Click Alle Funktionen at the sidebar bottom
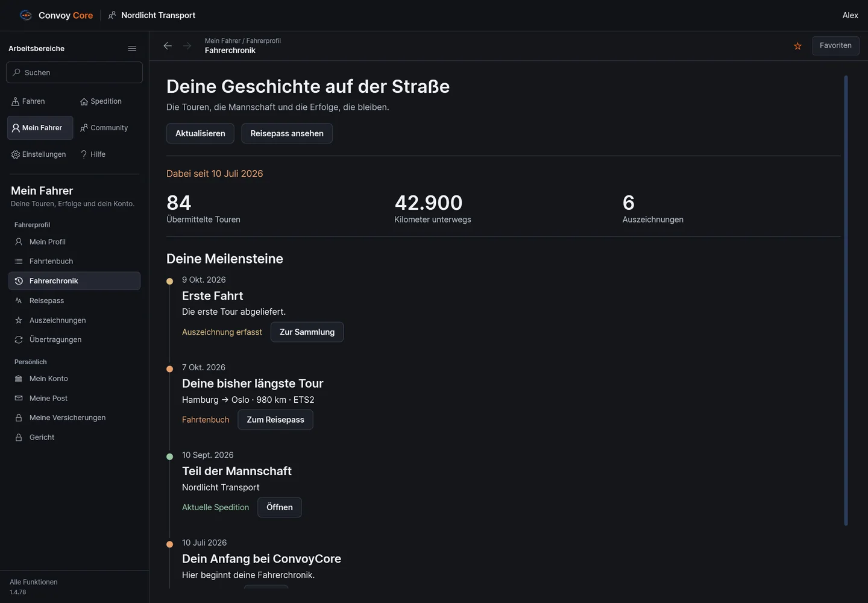 click(34, 582)
